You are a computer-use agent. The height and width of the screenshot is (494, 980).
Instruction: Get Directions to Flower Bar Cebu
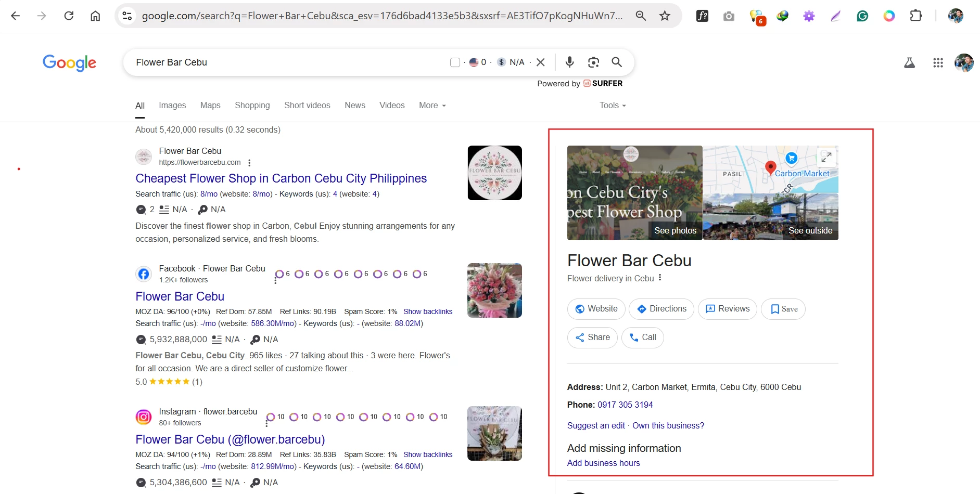[x=661, y=309]
